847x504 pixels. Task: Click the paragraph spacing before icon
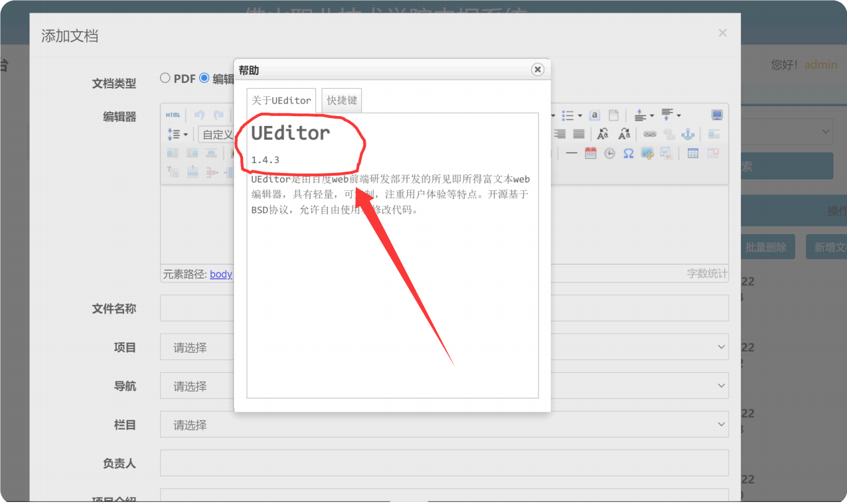[640, 115]
